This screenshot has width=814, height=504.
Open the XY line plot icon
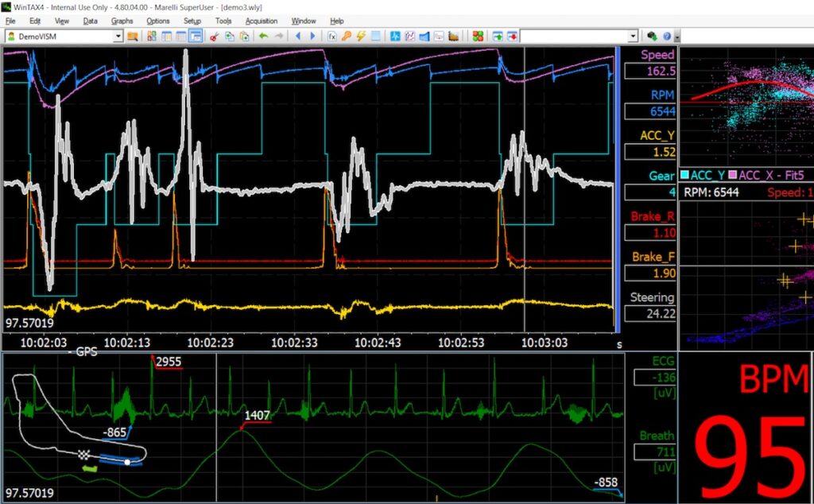(410, 37)
